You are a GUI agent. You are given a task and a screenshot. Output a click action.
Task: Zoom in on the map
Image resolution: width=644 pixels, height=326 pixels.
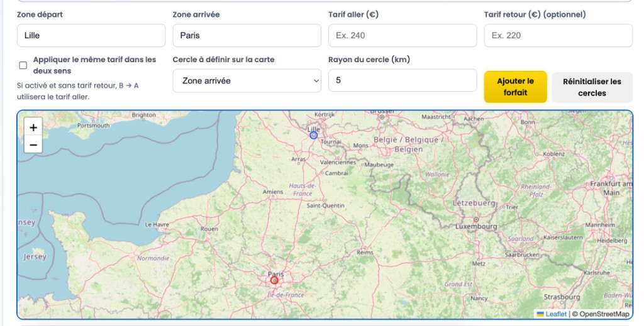[x=33, y=128]
